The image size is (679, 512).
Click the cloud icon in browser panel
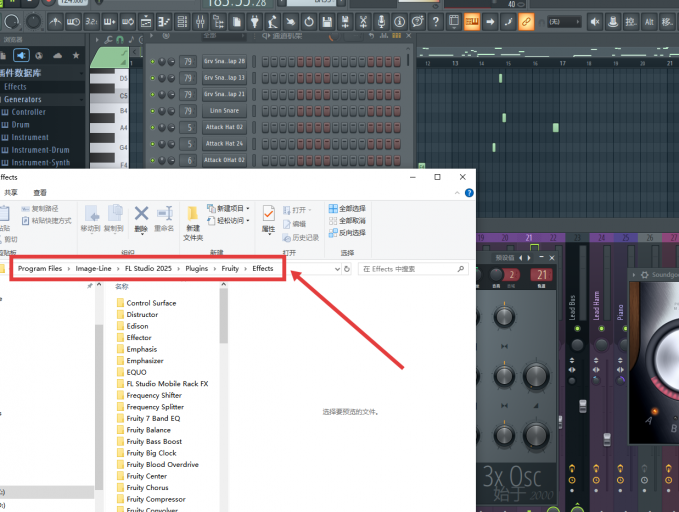coord(58,55)
